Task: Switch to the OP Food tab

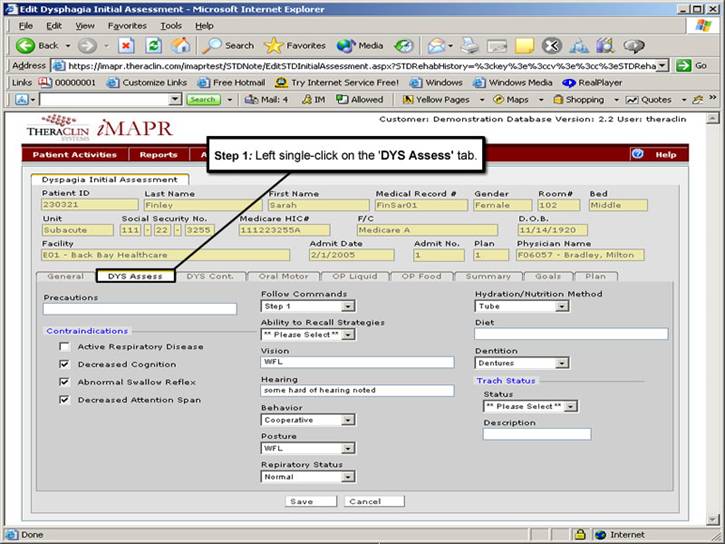Action: click(422, 276)
